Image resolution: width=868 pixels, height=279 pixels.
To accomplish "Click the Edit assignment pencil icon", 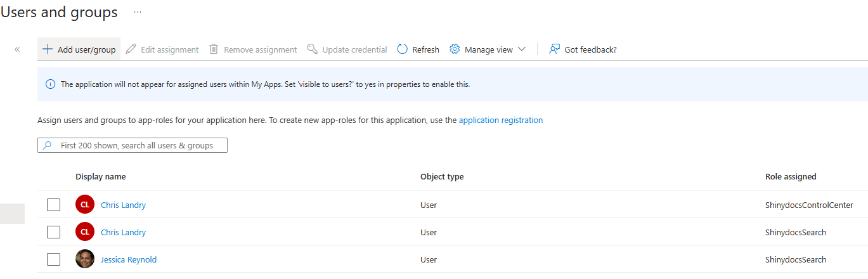I will 131,49.
